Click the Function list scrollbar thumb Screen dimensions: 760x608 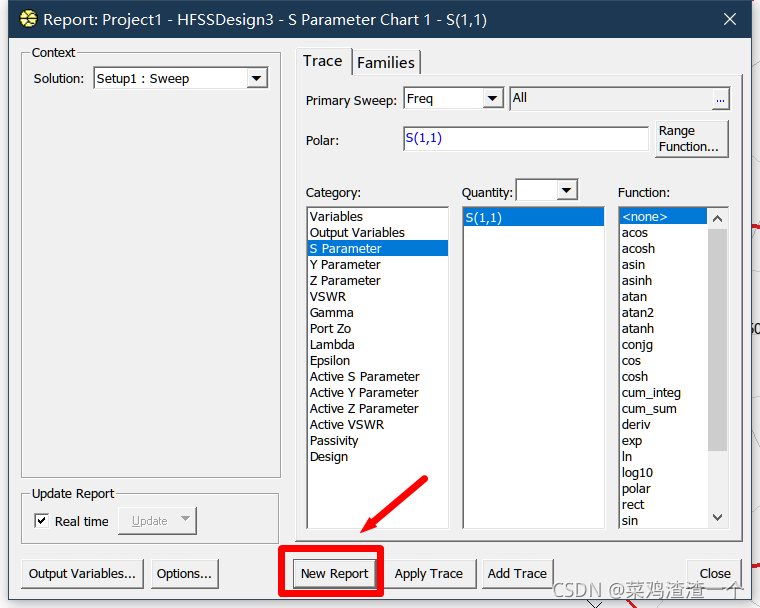coord(717,340)
